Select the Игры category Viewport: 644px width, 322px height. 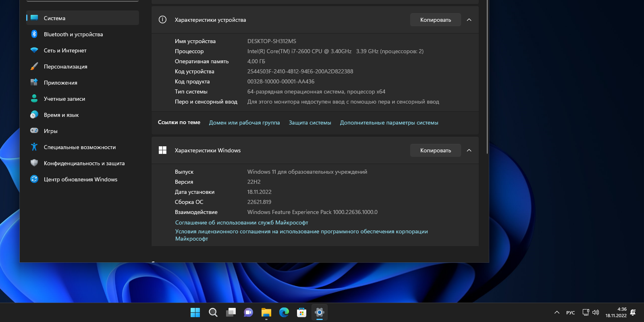pyautogui.click(x=83, y=131)
